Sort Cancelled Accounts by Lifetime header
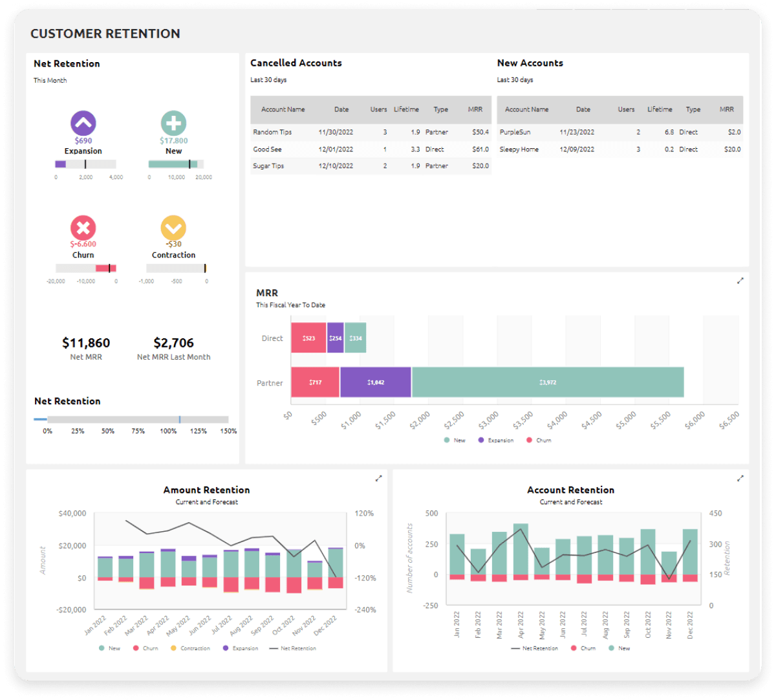Image resolution: width=776 pixels, height=700 pixels. pyautogui.click(x=406, y=109)
